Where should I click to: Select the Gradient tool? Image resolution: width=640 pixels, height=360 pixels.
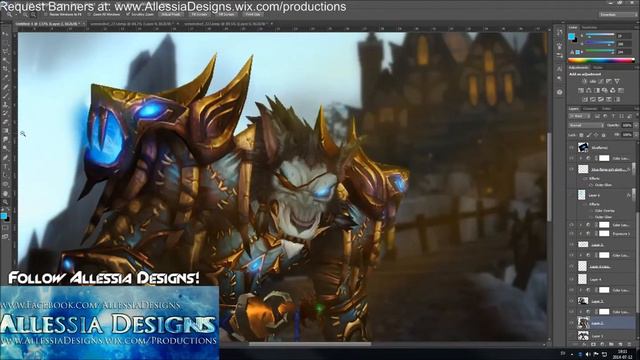[x=5, y=131]
